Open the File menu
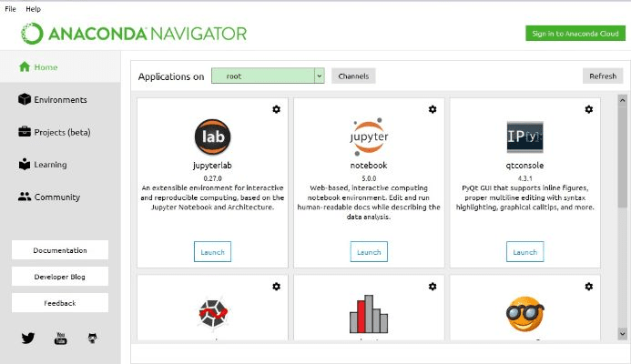 click(x=10, y=8)
